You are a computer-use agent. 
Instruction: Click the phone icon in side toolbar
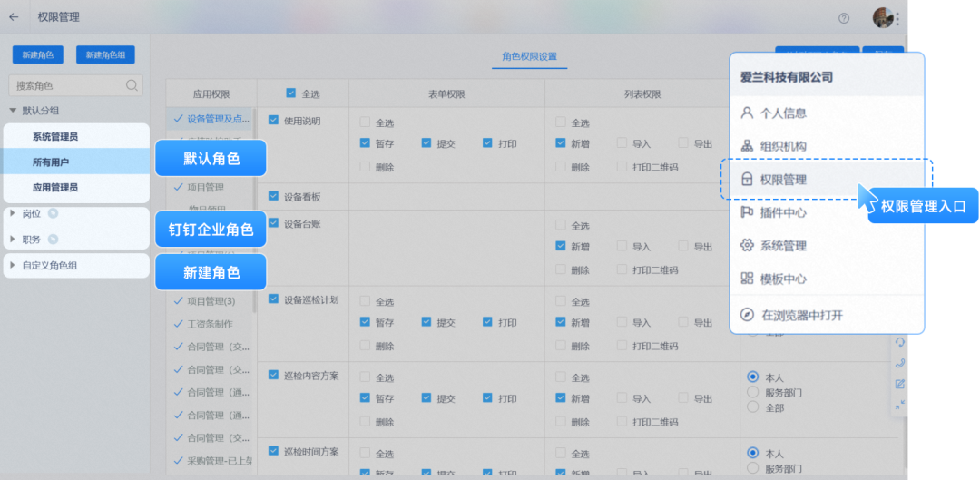[x=899, y=363]
